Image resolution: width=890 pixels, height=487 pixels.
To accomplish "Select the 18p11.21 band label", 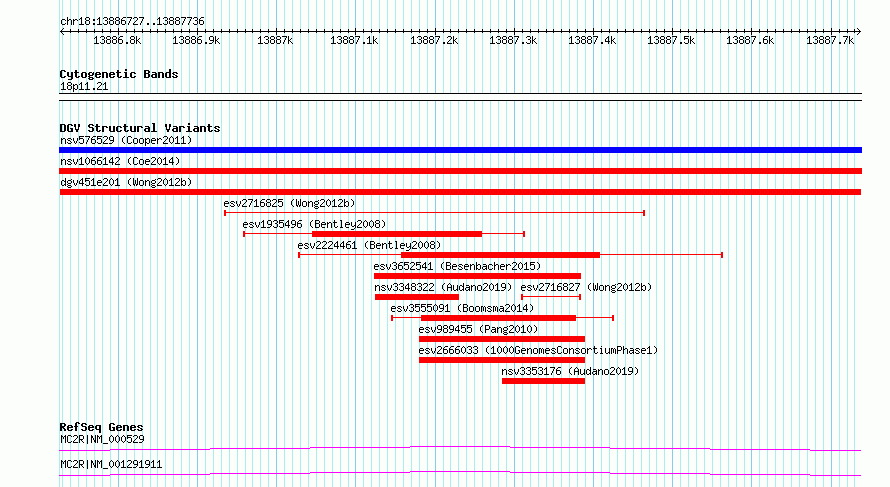I will (x=84, y=86).
